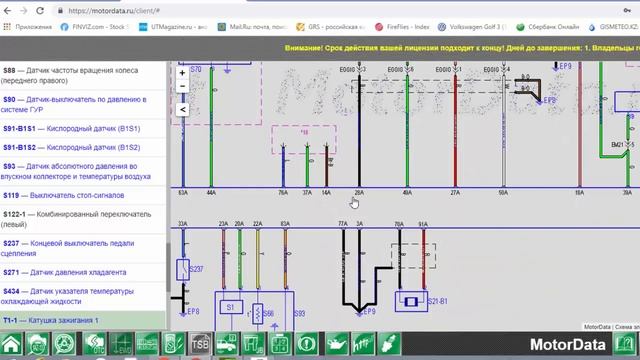Click the browser forward arrow
The image size is (640, 360).
coord(23,11)
